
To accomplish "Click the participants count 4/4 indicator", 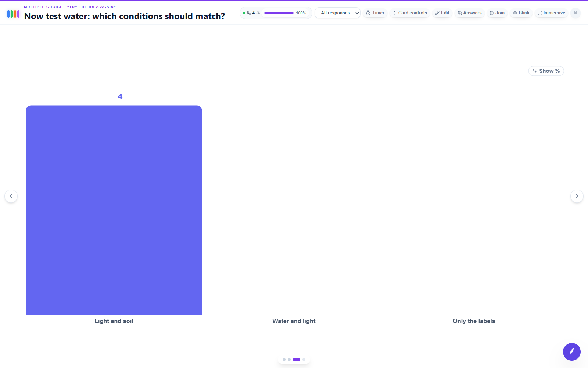I will pyautogui.click(x=251, y=13).
